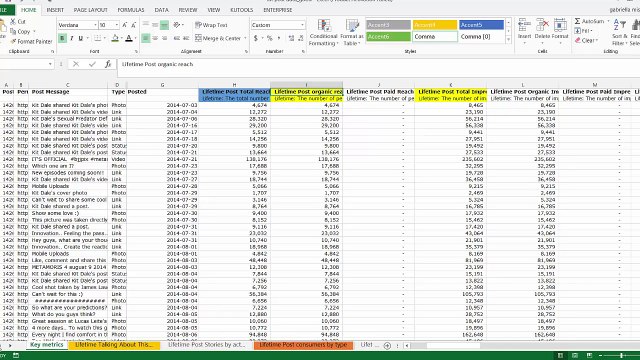The width and height of the screenshot is (640, 360).
Task: Switch to Lifetime Post Stories by act sheet
Action: 207,345
